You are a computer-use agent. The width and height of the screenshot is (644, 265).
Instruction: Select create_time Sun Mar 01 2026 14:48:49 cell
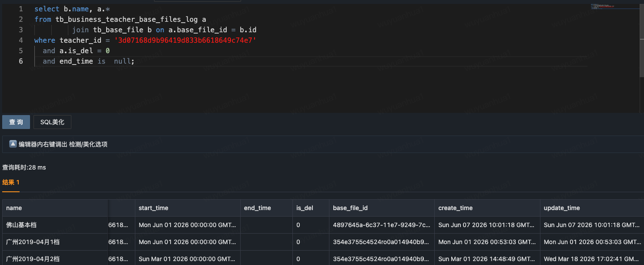click(x=487, y=258)
